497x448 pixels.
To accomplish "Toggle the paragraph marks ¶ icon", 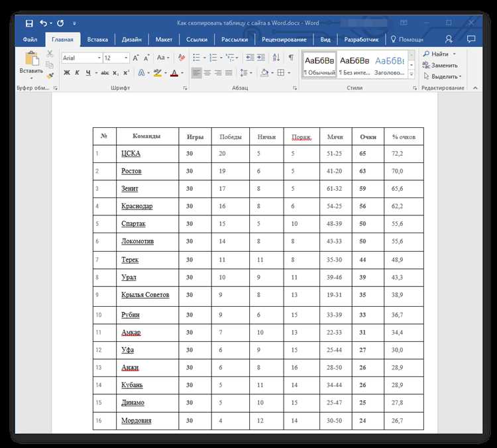I will (x=291, y=58).
